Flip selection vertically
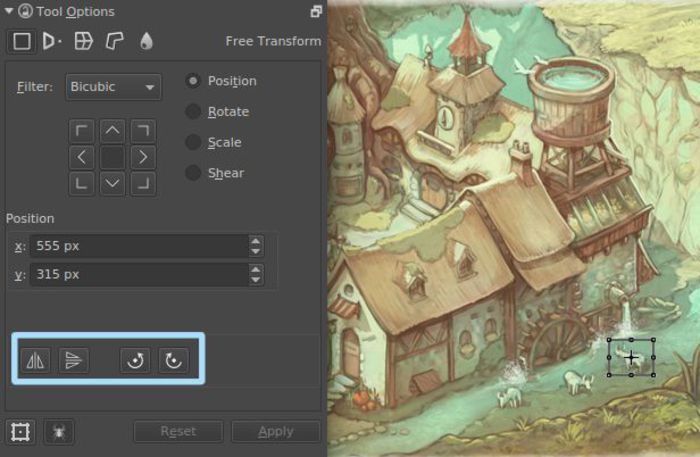 coord(73,360)
